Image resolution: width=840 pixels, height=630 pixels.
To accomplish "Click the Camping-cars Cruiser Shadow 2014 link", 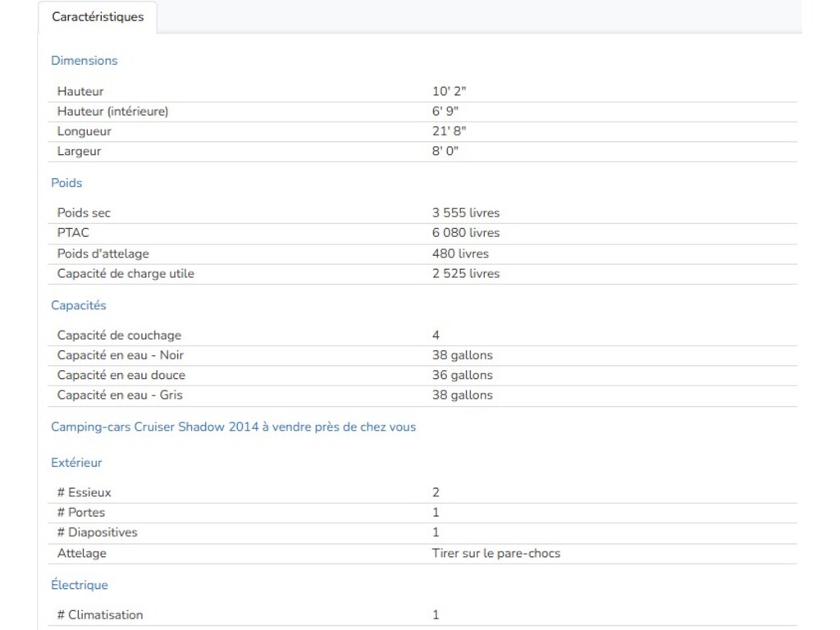I will [233, 427].
